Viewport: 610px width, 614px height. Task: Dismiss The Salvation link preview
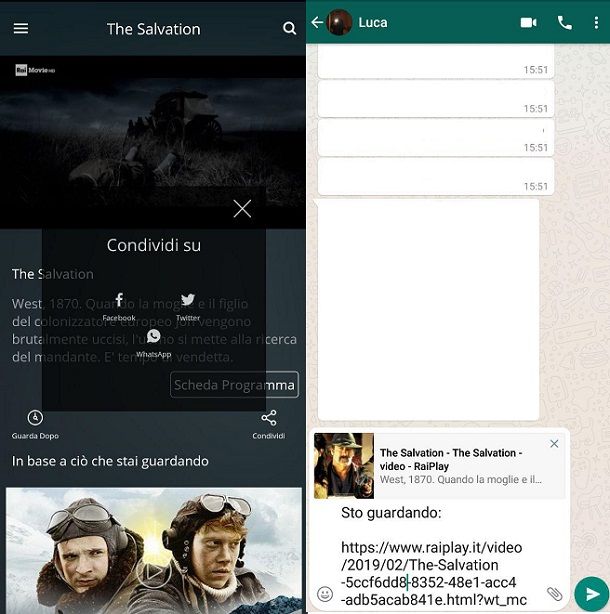tap(555, 444)
